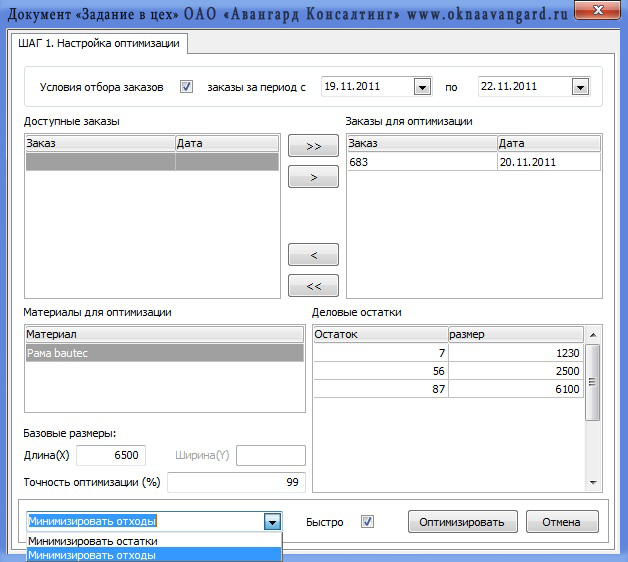Click the move one order left (<) button

313,254
